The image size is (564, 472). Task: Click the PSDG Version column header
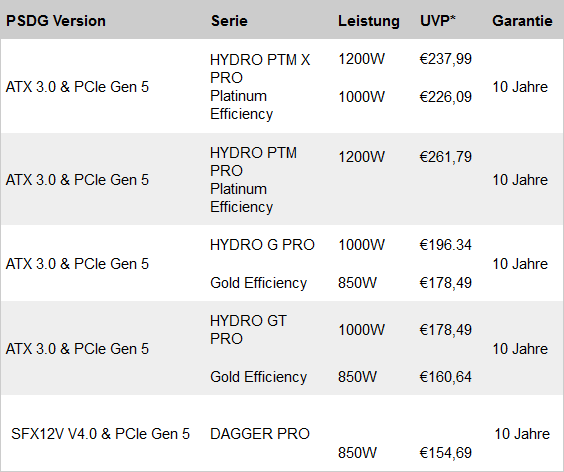(56, 21)
